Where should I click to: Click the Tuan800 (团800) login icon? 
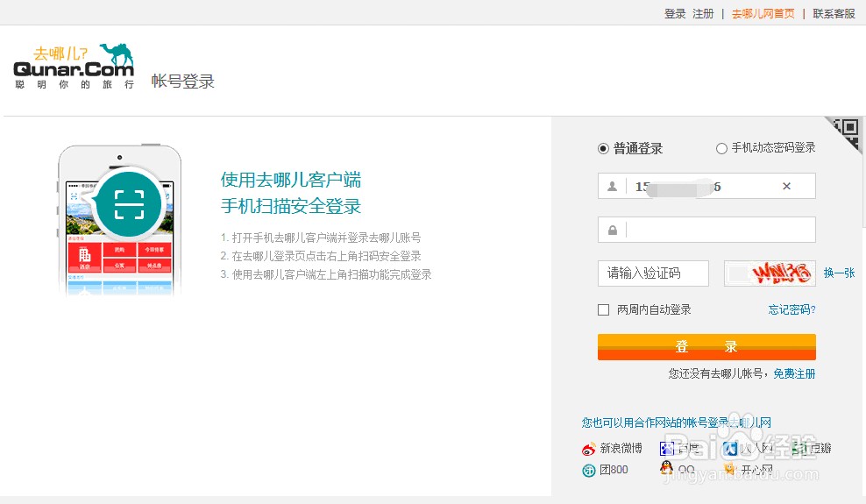(x=589, y=471)
